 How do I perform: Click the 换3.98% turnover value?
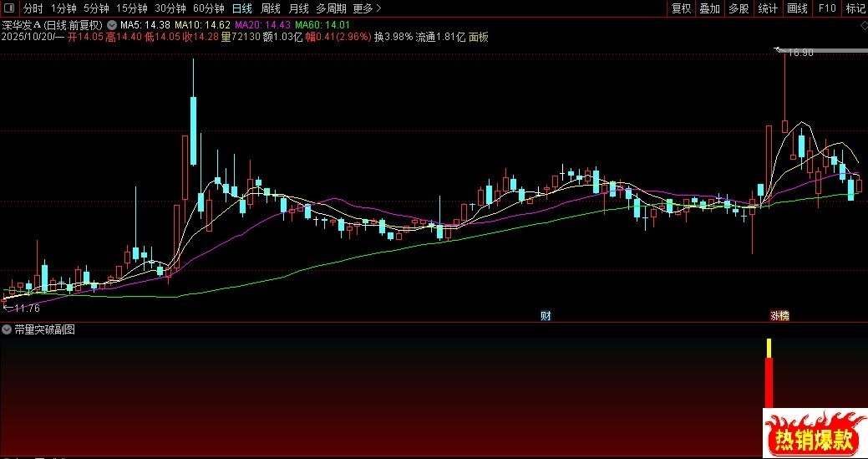[x=393, y=37]
